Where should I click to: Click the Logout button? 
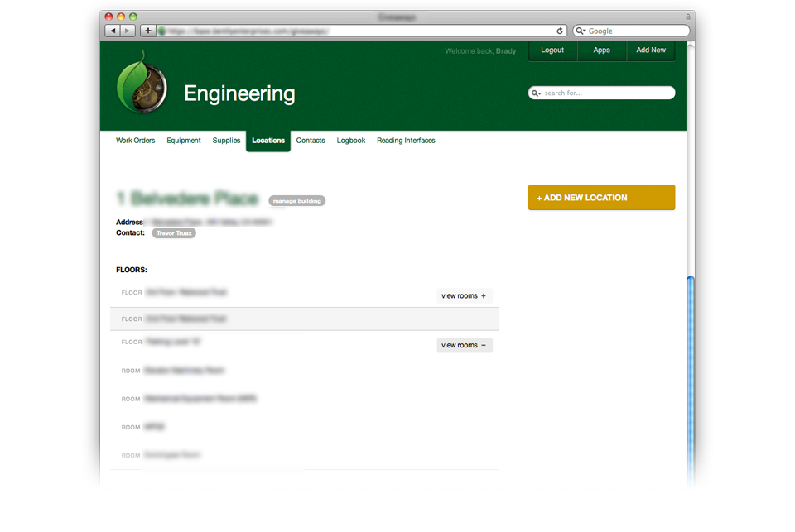pos(552,50)
